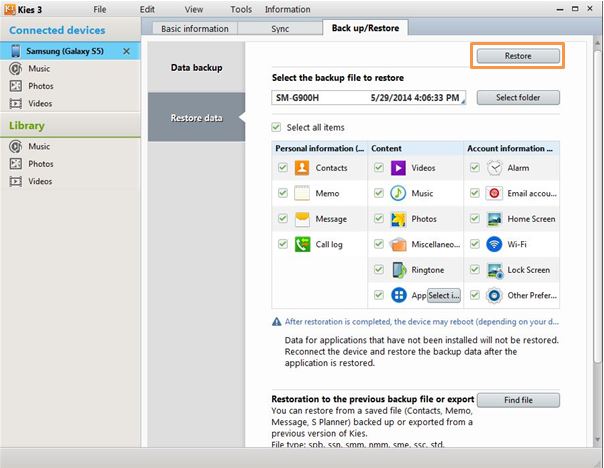The image size is (604, 468).
Task: Click the Email account icon
Action: 494,193
